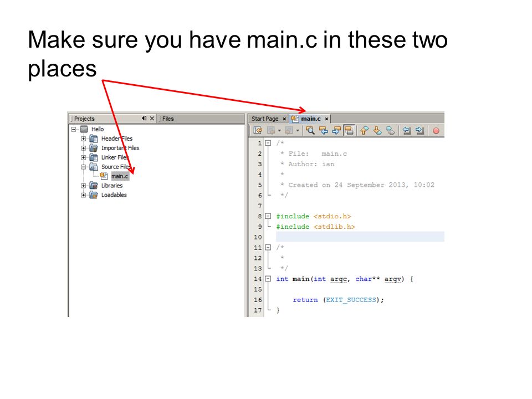
Task: Jump to Previous Bookmark icon
Action: click(365, 131)
